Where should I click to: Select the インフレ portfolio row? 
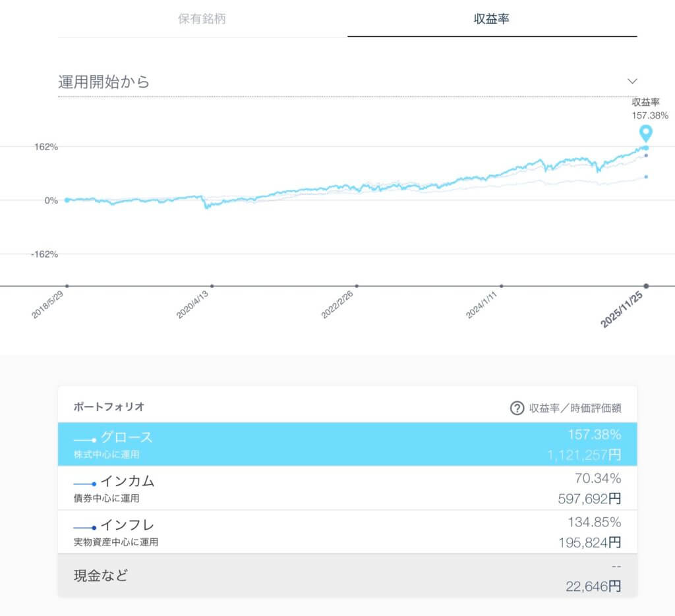point(347,532)
